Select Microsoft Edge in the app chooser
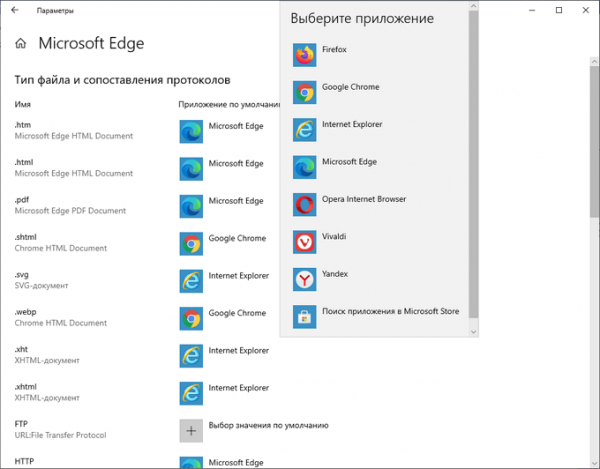 376,167
